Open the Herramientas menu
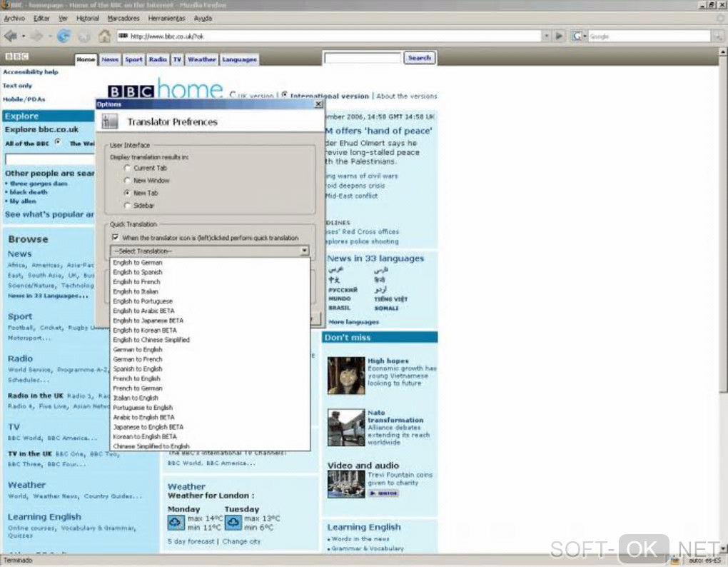This screenshot has width=728, height=567. 167,18
